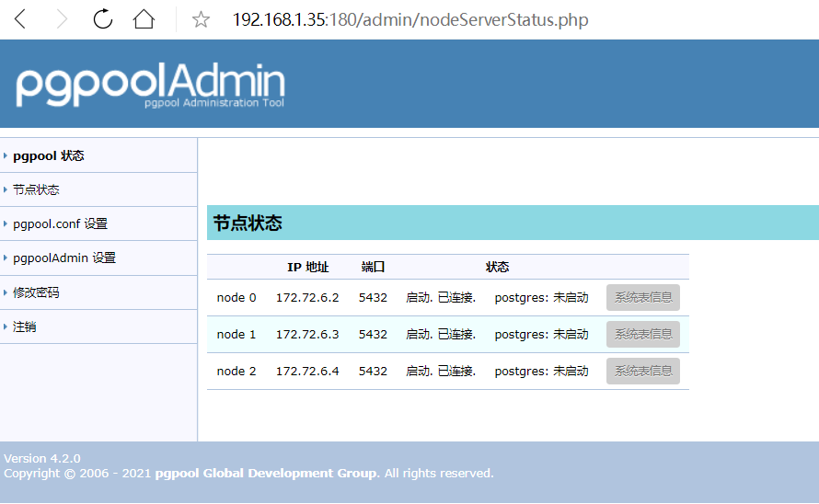Click Version 4.2.0 footer text

point(42,459)
